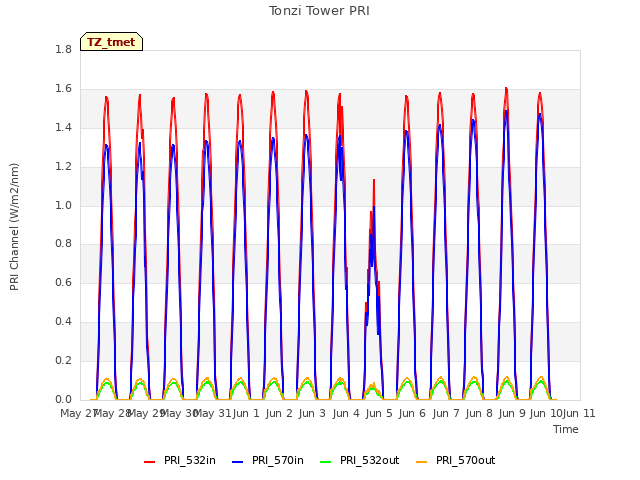Click the 1.4 y-axis tick label

click(63, 127)
